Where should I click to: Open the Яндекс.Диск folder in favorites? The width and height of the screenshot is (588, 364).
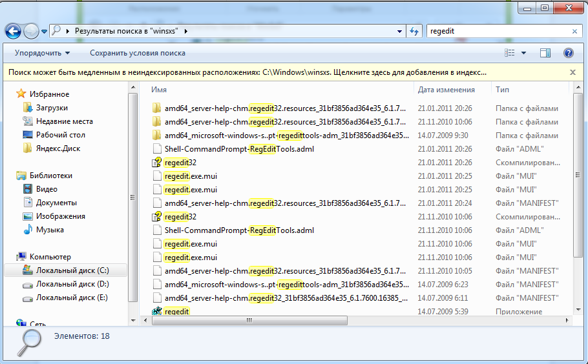click(58, 148)
